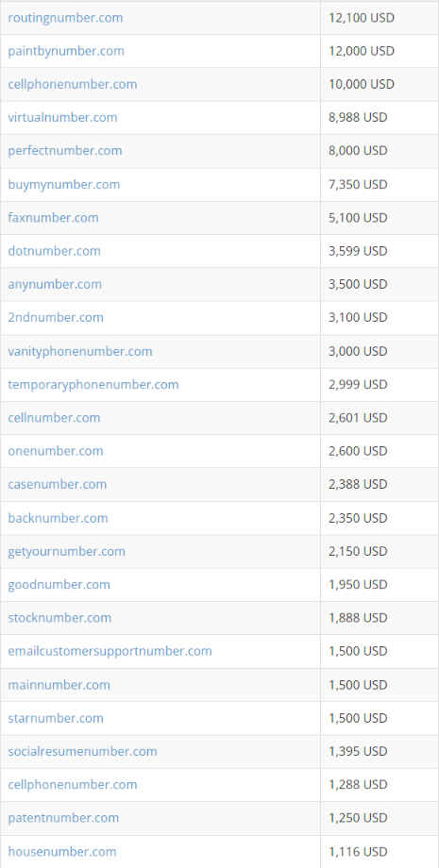
Task: Click cellnumber.com domain link
Action: tap(54, 417)
